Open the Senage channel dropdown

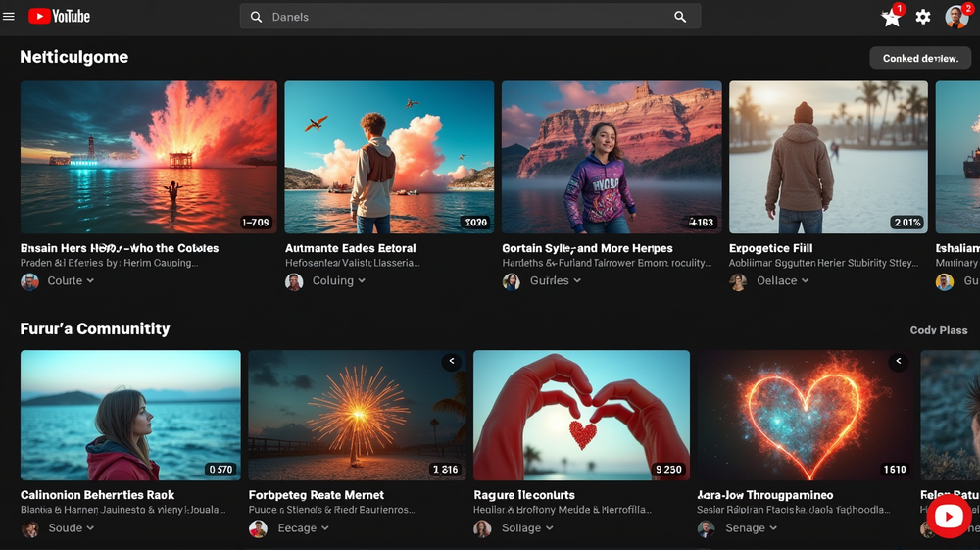(x=772, y=528)
